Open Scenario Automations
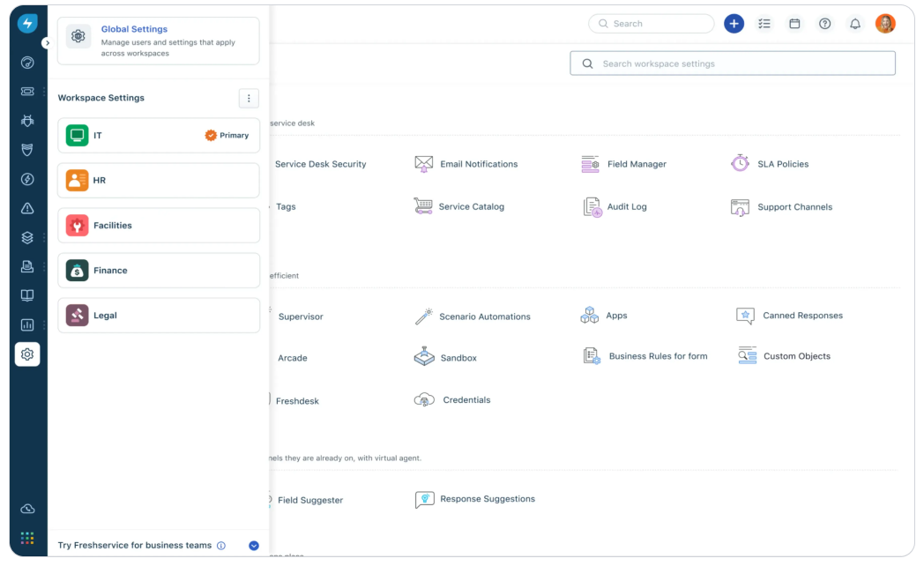This screenshot has height=566, width=924. (484, 317)
